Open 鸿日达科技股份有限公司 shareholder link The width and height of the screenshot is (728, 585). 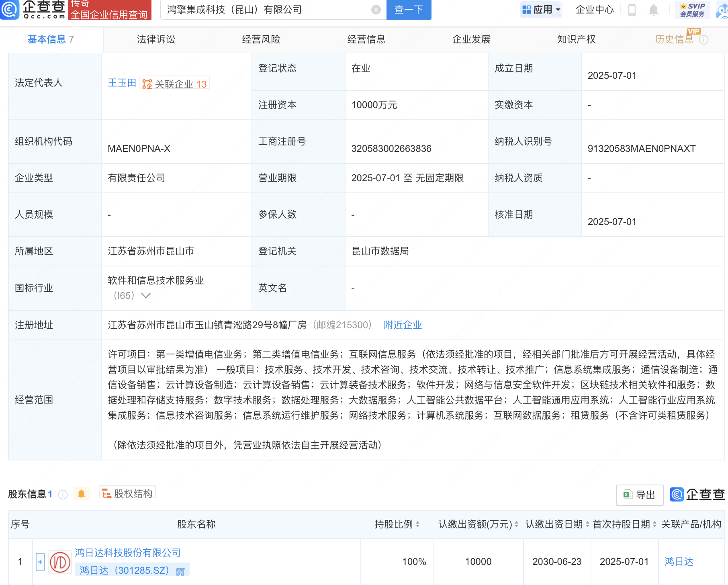point(128,553)
